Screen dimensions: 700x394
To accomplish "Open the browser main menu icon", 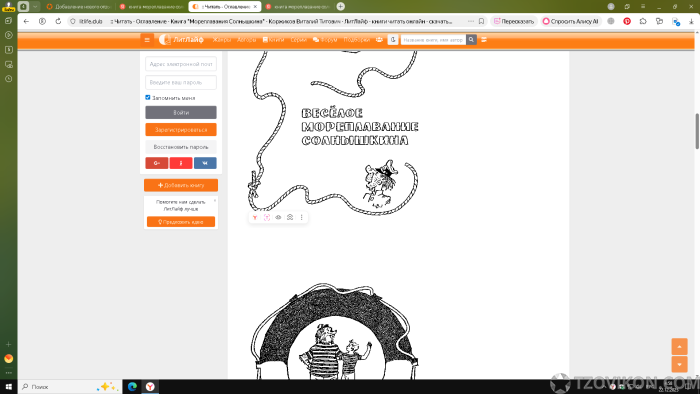I will click(x=643, y=6).
